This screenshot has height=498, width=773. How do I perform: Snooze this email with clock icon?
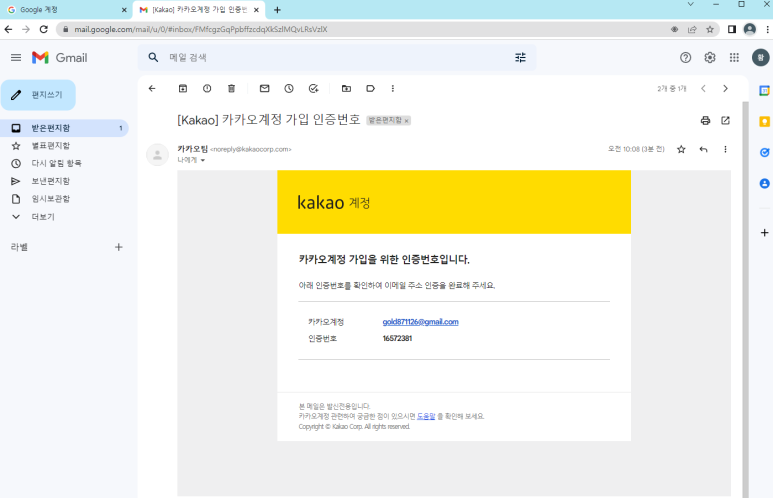coord(289,89)
